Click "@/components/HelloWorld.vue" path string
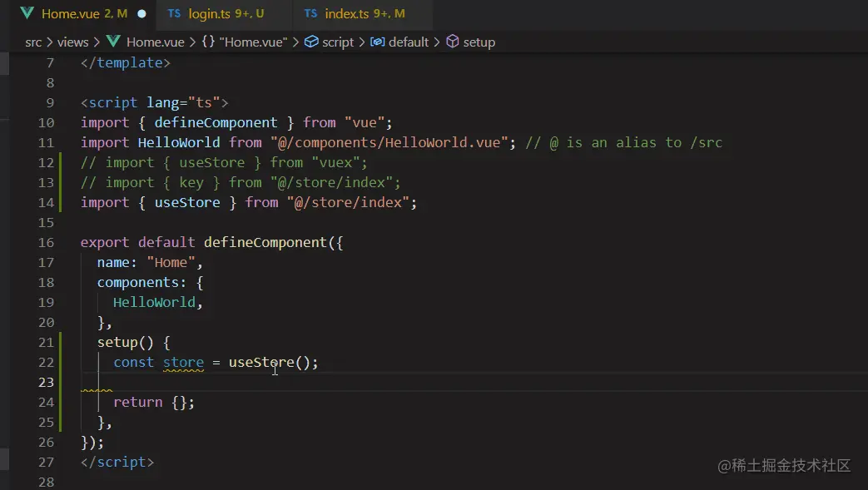Image resolution: width=868 pixels, height=490 pixels. [389, 142]
